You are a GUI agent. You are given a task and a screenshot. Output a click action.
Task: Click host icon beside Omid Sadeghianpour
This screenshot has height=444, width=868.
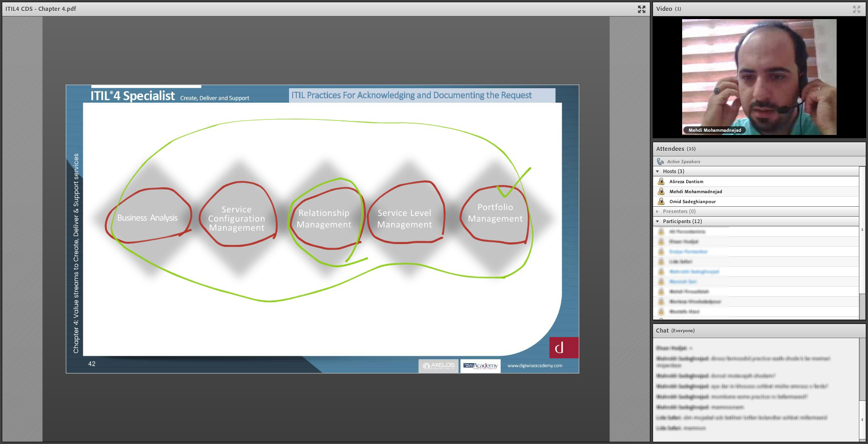661,201
